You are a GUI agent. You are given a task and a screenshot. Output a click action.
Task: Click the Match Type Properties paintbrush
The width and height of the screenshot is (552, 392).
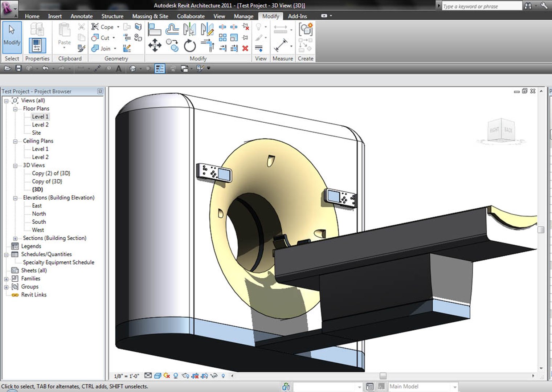pyautogui.click(x=81, y=48)
